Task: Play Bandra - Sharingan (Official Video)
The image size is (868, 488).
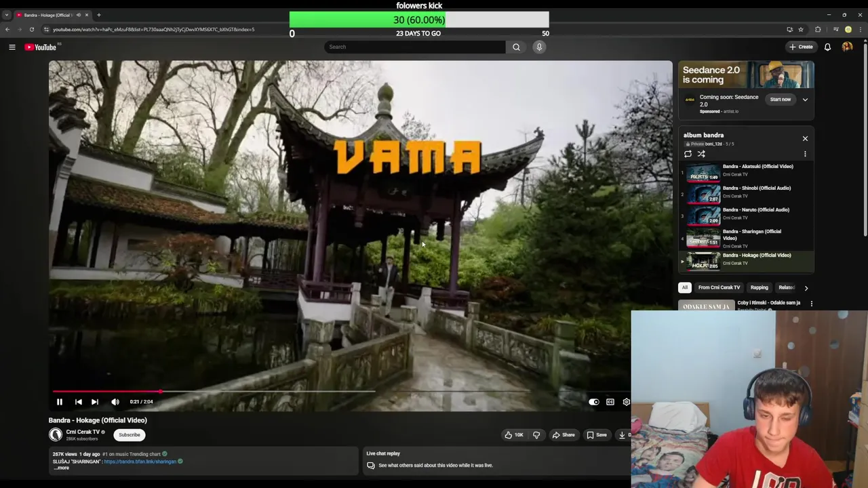Action: point(746,239)
